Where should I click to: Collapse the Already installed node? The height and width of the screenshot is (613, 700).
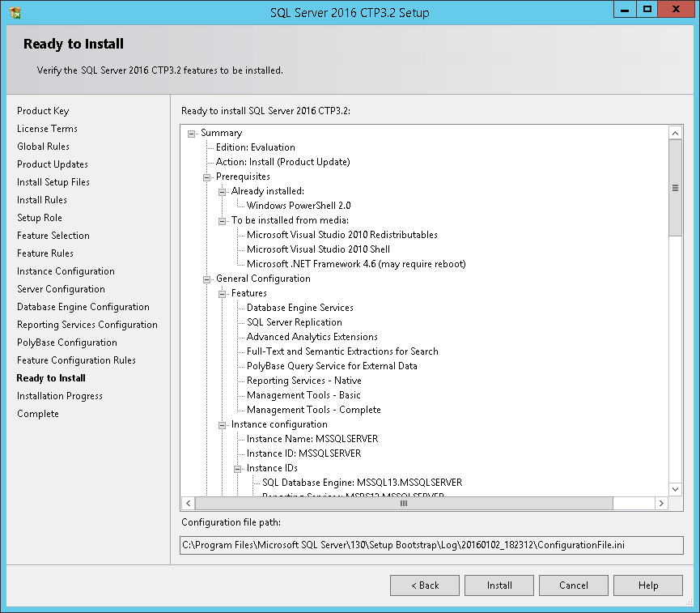tap(222, 192)
